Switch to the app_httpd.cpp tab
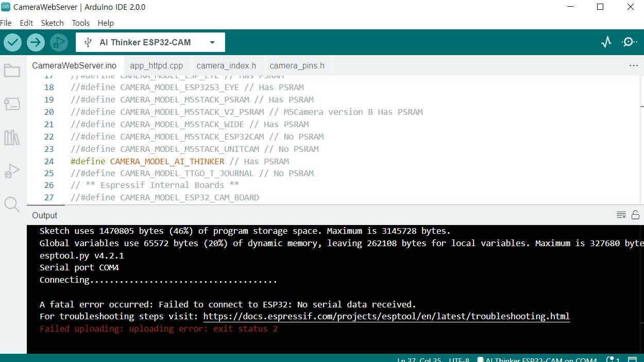This screenshot has height=362, width=644. pyautogui.click(x=156, y=66)
